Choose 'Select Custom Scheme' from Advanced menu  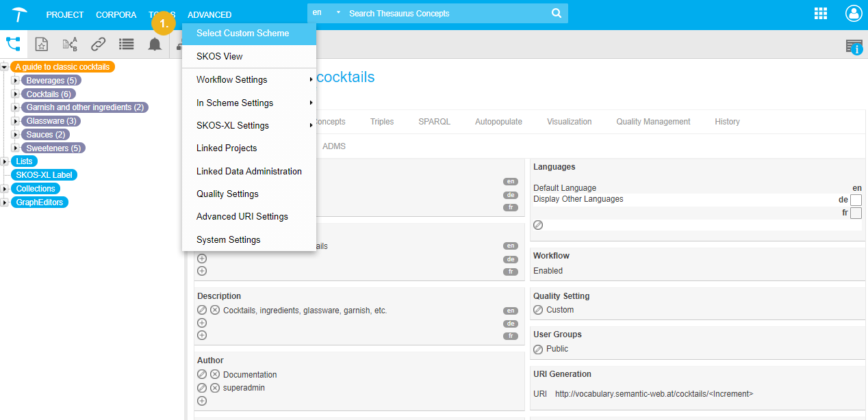[242, 33]
